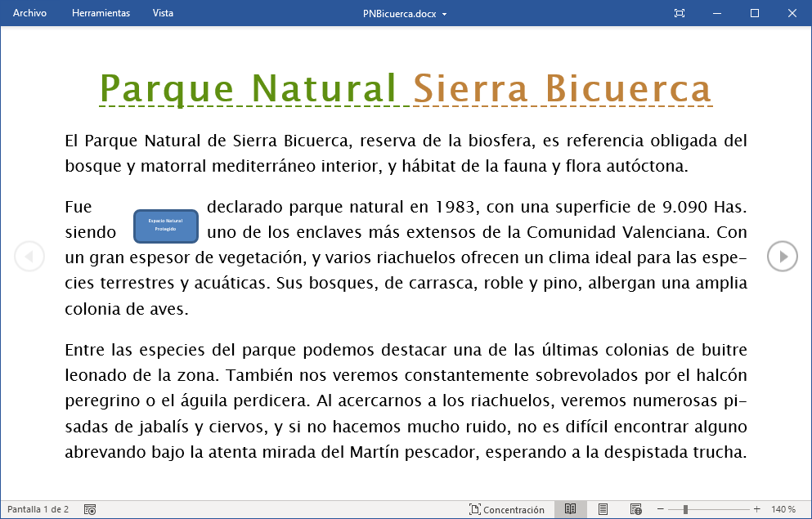Viewport: 812px width, 519px height.
Task: Enable Concentración focus mode
Action: (507, 509)
